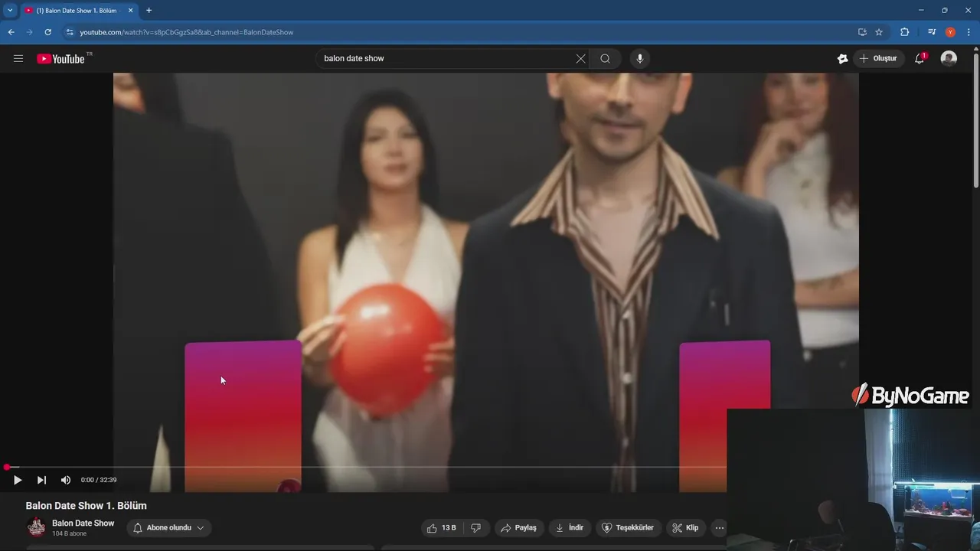The width and height of the screenshot is (980, 551).
Task: Open the YouTube hamburger guide menu
Action: pyautogui.click(x=18, y=59)
